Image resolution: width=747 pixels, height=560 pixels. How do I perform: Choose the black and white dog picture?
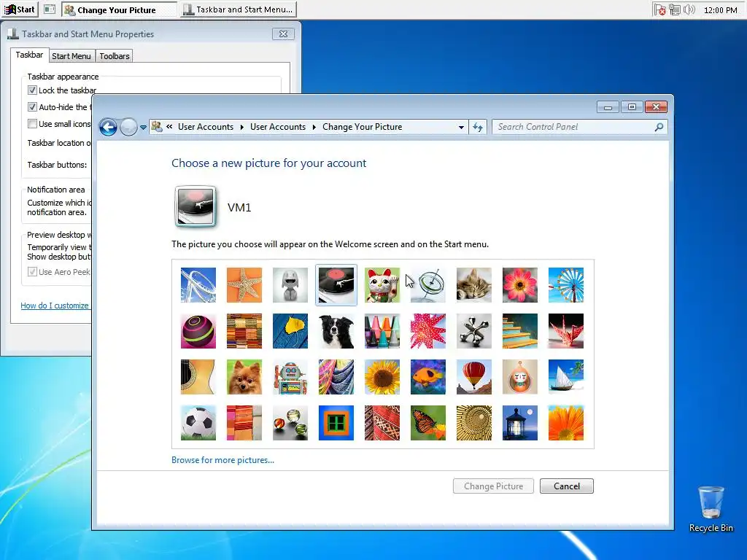pyautogui.click(x=336, y=331)
